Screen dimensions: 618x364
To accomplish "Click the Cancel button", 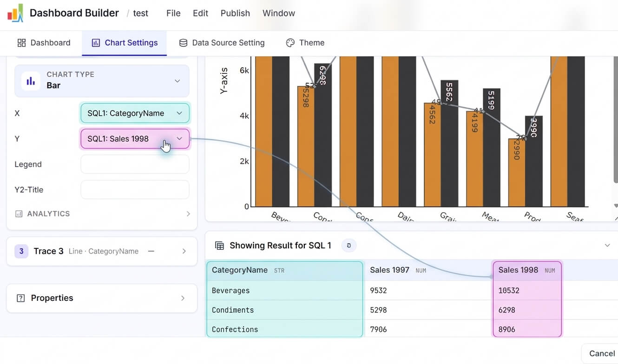I will point(602,354).
